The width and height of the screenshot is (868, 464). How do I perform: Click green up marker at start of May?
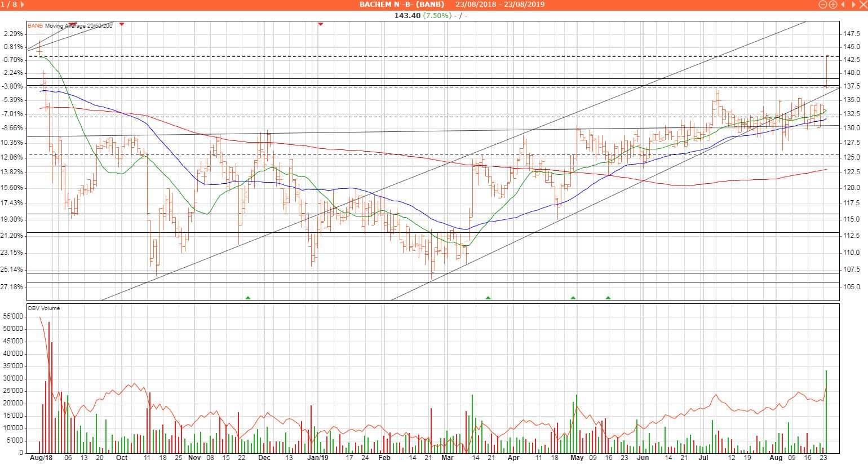pos(573,297)
